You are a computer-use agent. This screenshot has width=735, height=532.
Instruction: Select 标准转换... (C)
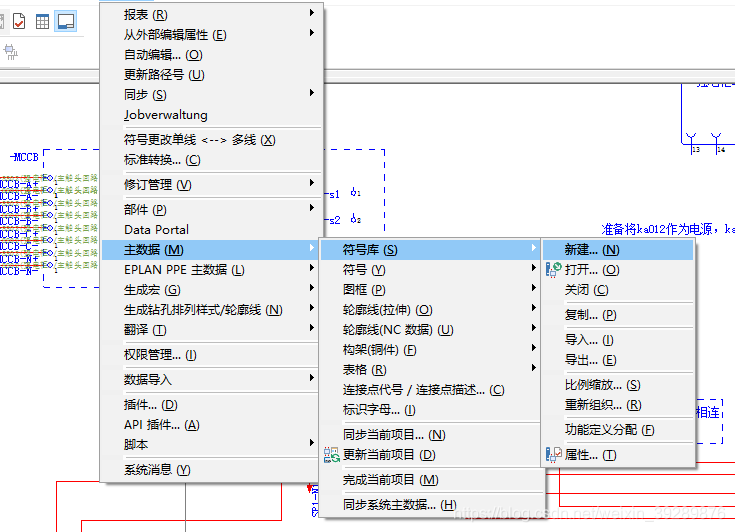pyautogui.click(x=211, y=160)
